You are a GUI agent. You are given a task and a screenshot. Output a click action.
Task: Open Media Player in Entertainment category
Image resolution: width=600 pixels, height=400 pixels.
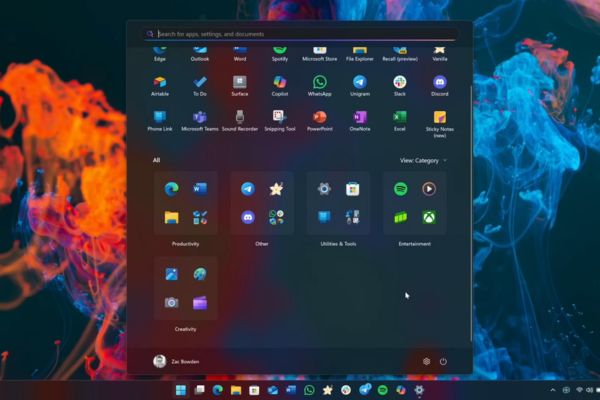pyautogui.click(x=429, y=189)
